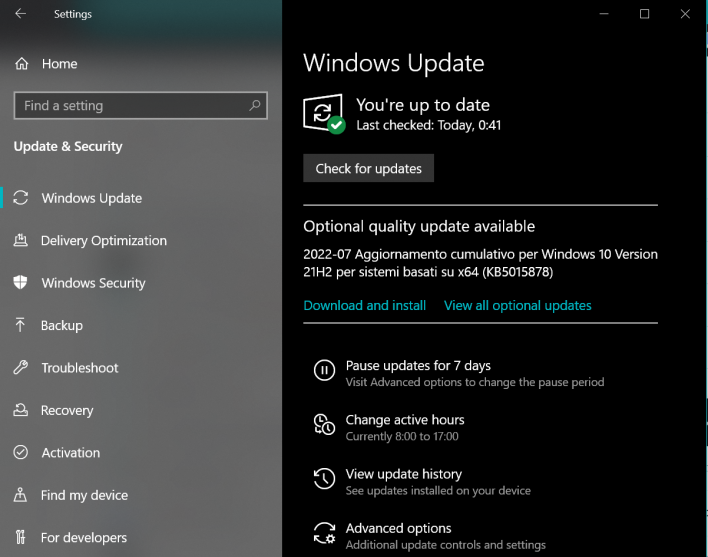Click the Home house icon

click(21, 64)
